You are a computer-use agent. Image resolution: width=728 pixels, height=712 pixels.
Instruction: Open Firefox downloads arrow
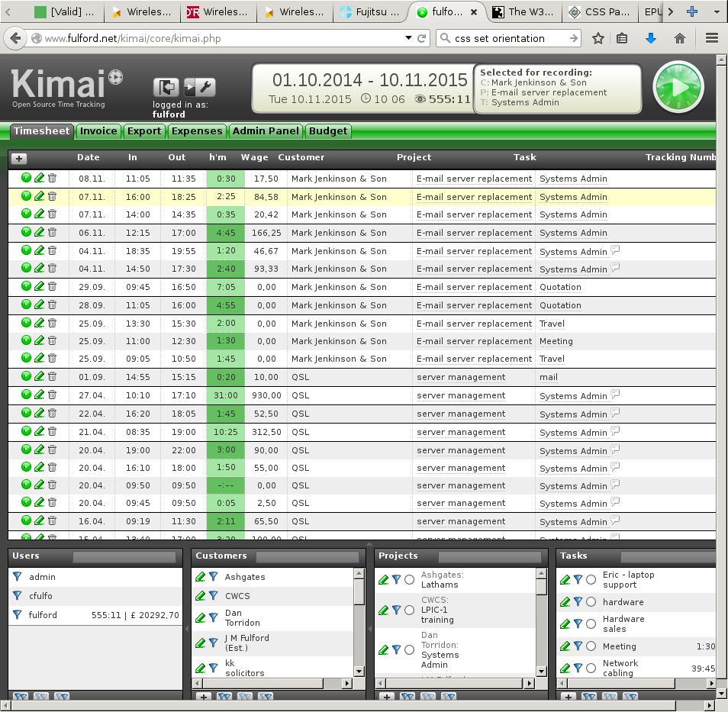tap(651, 38)
